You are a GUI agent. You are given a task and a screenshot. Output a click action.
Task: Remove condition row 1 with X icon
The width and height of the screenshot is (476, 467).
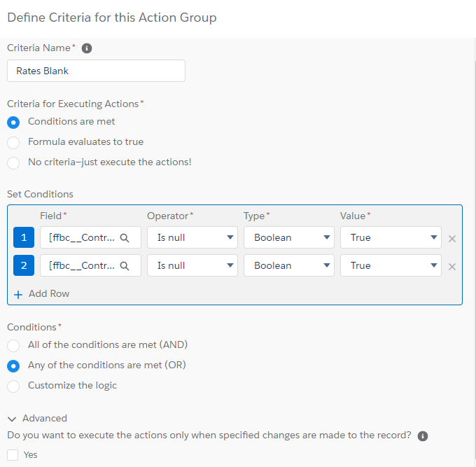(x=452, y=238)
